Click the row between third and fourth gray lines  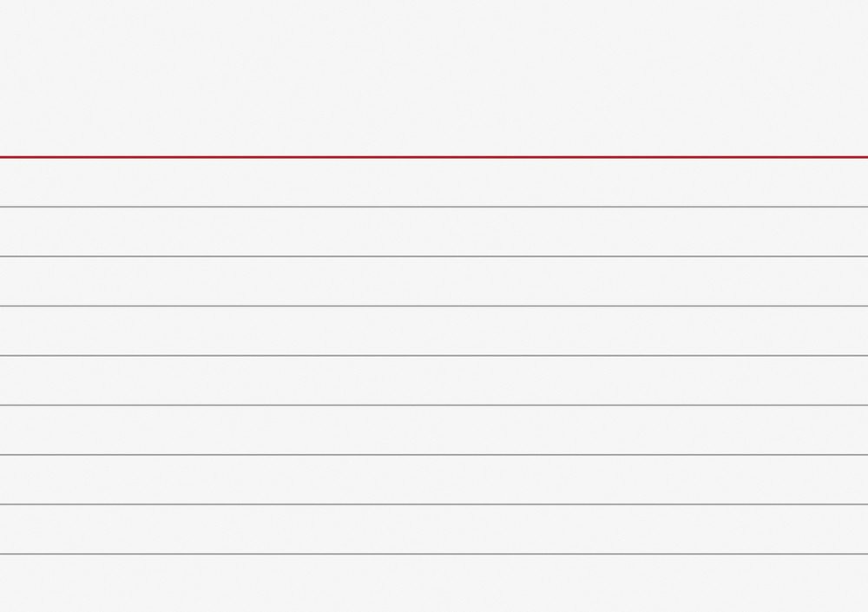tap(434, 331)
